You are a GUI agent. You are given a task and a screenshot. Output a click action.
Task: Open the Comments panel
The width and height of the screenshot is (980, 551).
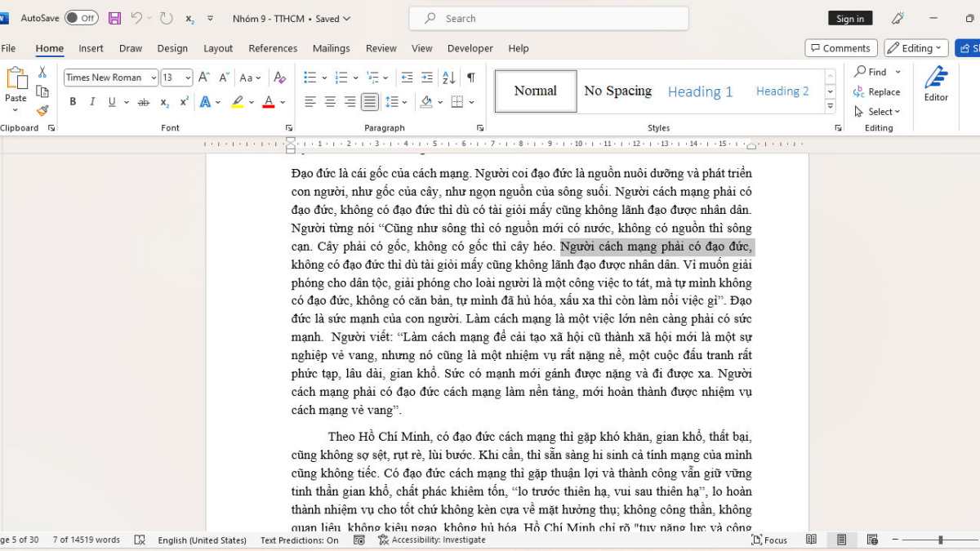point(840,47)
